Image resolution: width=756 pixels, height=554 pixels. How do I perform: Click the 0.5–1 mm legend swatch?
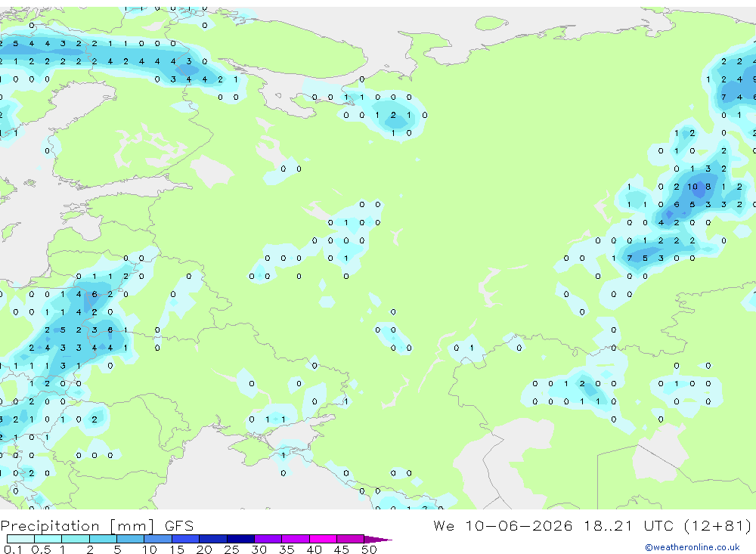click(48, 539)
